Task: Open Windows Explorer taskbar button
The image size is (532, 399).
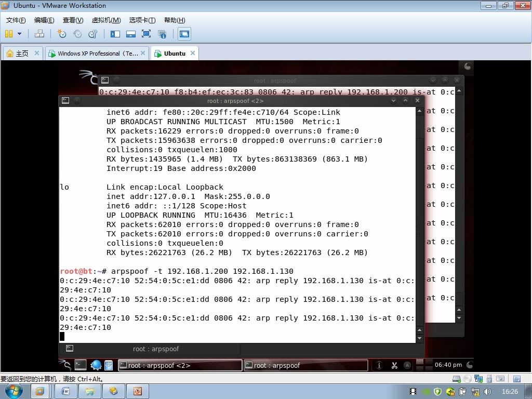Action: pyautogui.click(x=89, y=392)
